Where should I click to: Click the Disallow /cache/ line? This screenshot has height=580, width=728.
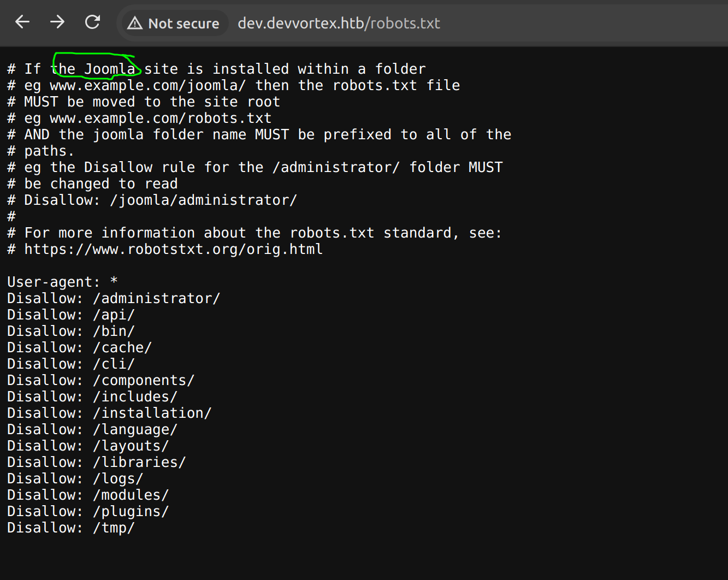pyautogui.click(x=79, y=348)
